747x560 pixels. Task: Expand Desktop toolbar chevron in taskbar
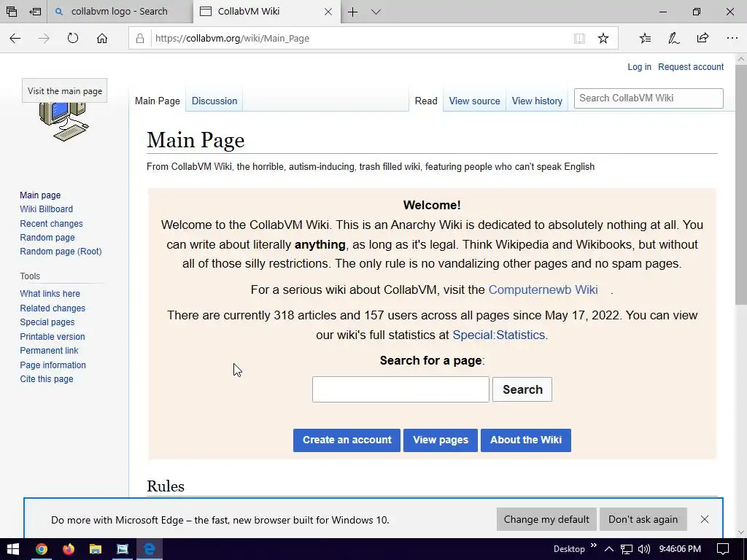click(x=594, y=545)
